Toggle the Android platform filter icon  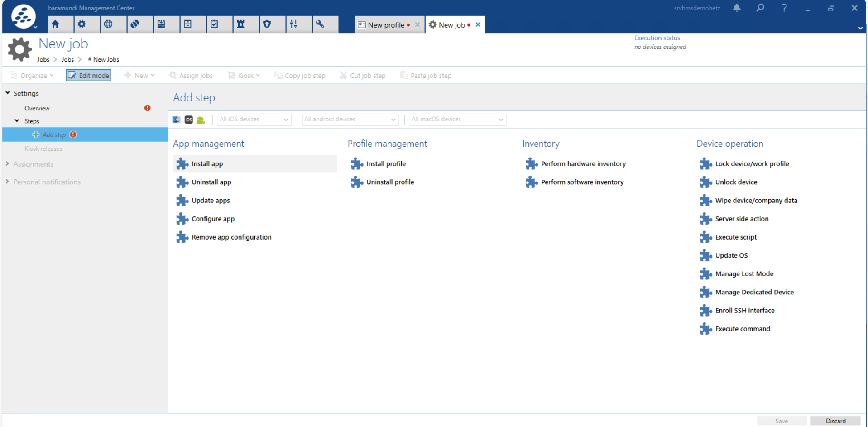click(x=201, y=120)
